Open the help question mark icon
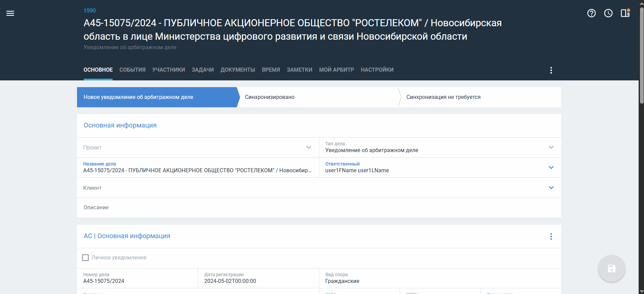Viewport: 644px width, 294px height. [x=591, y=13]
